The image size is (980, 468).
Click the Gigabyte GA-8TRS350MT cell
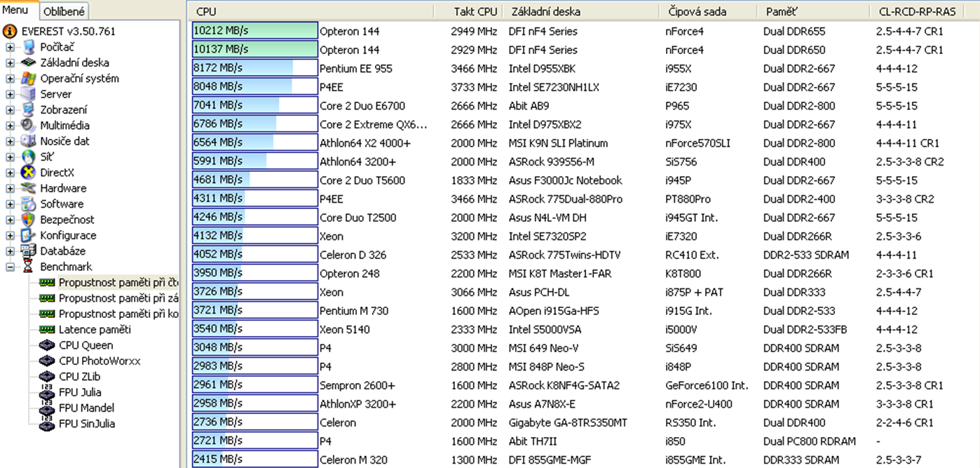point(568,422)
